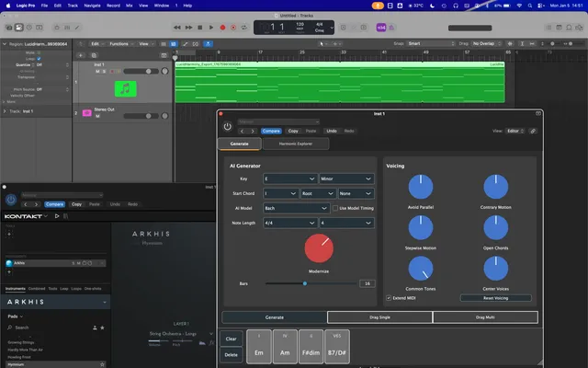Click the green music note instrument icon
The image size is (588, 368).
125,89
